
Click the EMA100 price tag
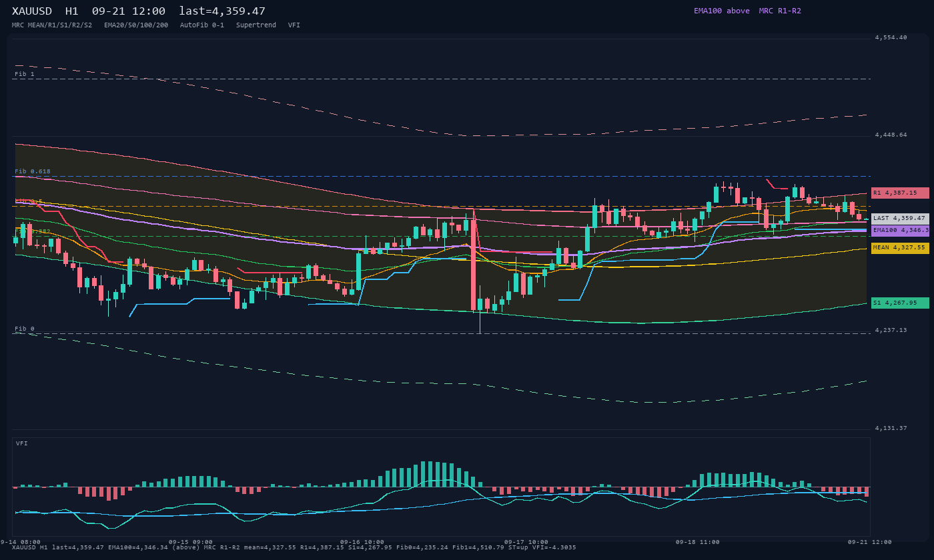tap(900, 230)
